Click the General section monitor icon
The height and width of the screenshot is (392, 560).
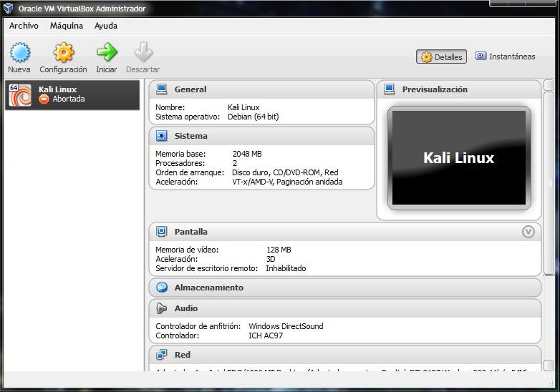coord(161,89)
